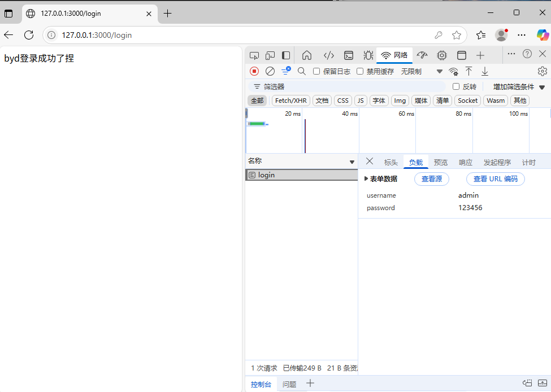
Task: Toggle the DevTools sidebar panel icon
Action: (286, 55)
